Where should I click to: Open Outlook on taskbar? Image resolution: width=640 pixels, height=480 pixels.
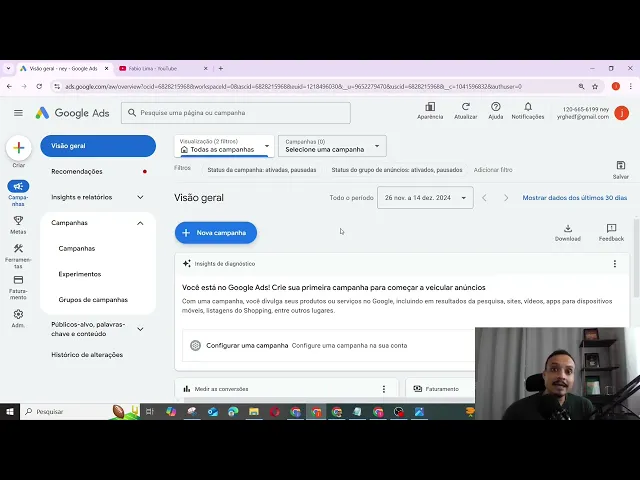[x=212, y=412]
